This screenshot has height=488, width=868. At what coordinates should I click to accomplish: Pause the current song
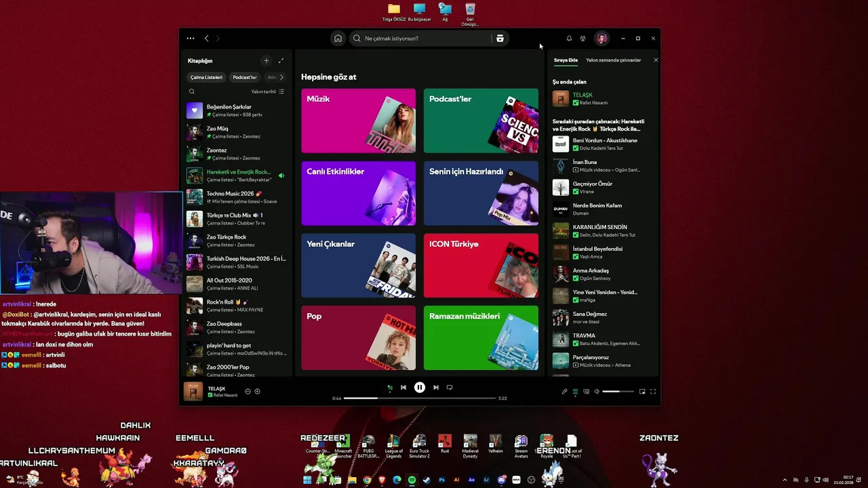pyautogui.click(x=420, y=388)
